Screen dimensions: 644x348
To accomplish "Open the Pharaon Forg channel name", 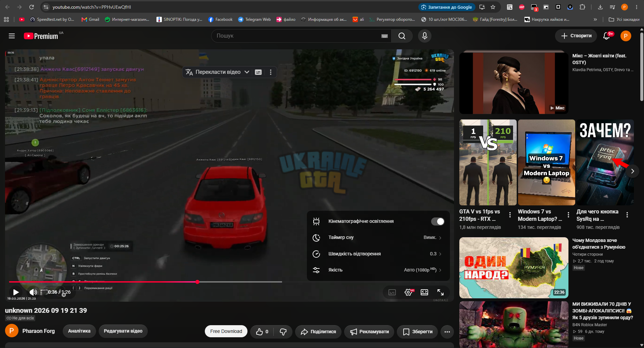I will 39,331.
